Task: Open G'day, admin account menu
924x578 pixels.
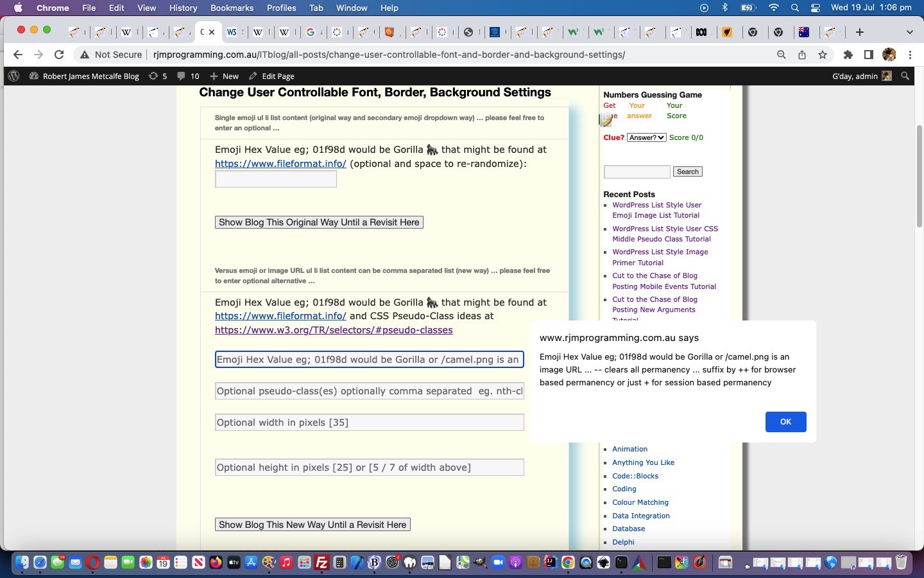Action: [862, 76]
